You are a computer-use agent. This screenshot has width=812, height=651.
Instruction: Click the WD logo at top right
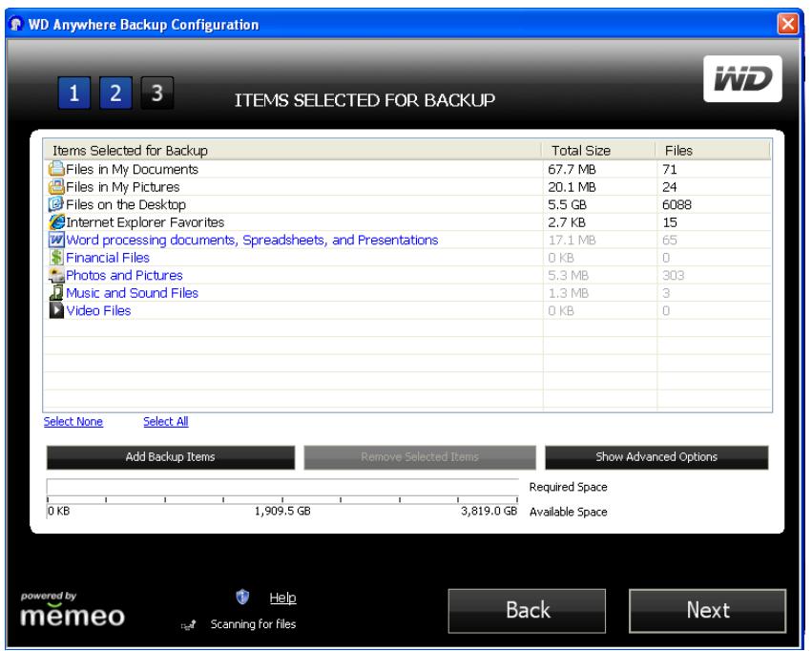(x=742, y=78)
